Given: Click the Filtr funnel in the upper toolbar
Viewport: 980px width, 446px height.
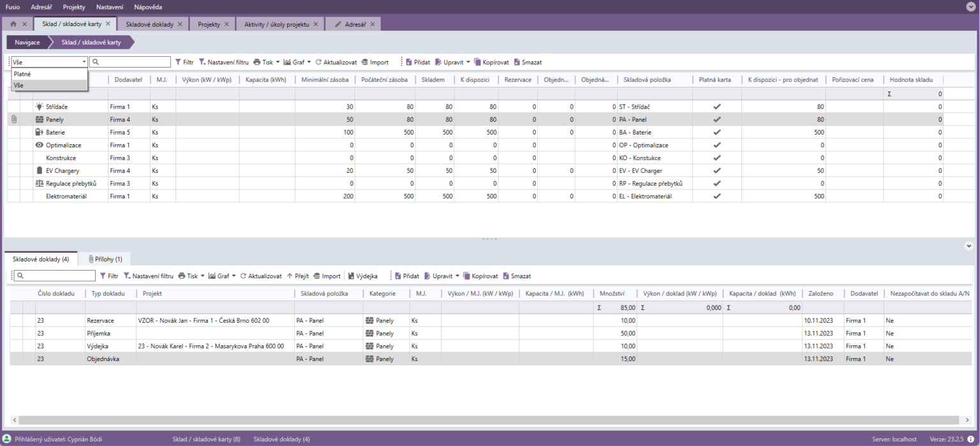Looking at the screenshot, I should (184, 62).
